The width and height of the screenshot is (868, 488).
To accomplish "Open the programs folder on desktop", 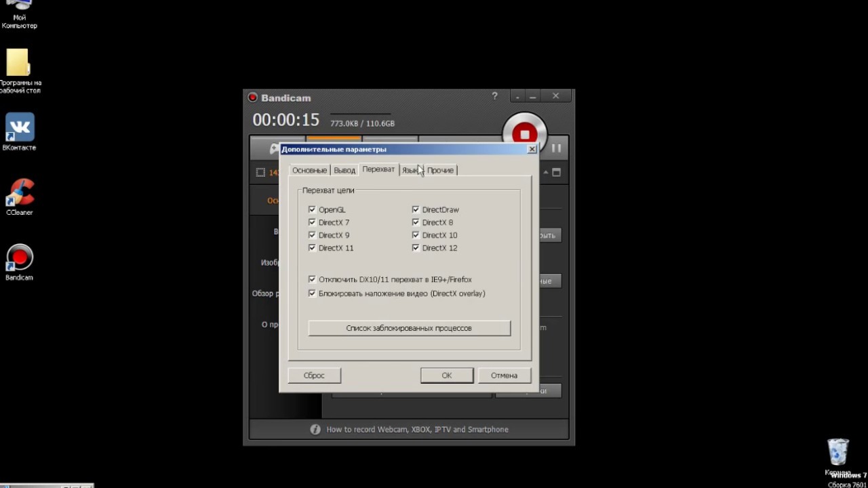I will (x=19, y=71).
